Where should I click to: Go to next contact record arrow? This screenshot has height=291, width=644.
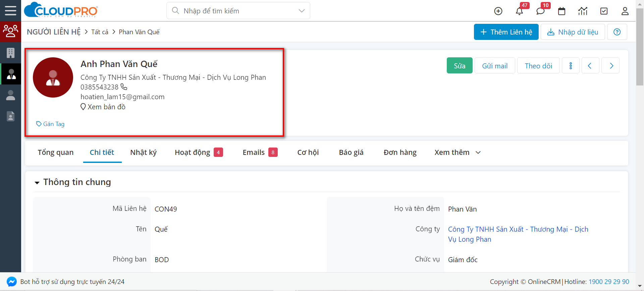610,65
